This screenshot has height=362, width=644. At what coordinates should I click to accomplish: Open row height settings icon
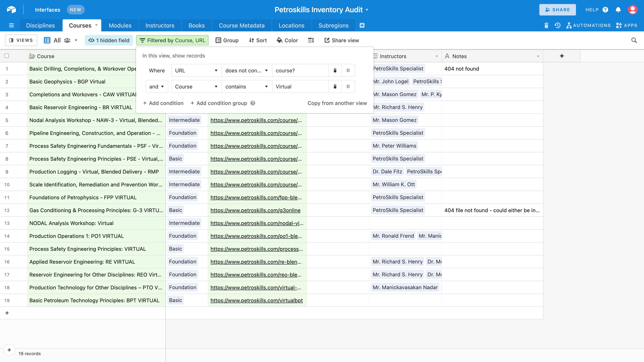coord(311,40)
